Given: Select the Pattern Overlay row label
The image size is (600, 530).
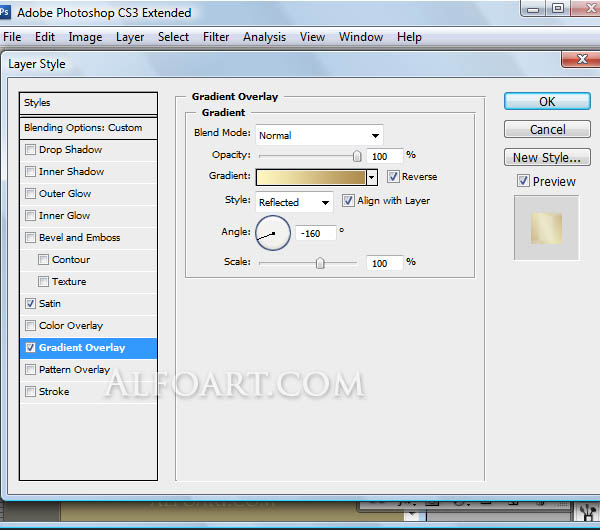Looking at the screenshot, I should click(x=74, y=370).
